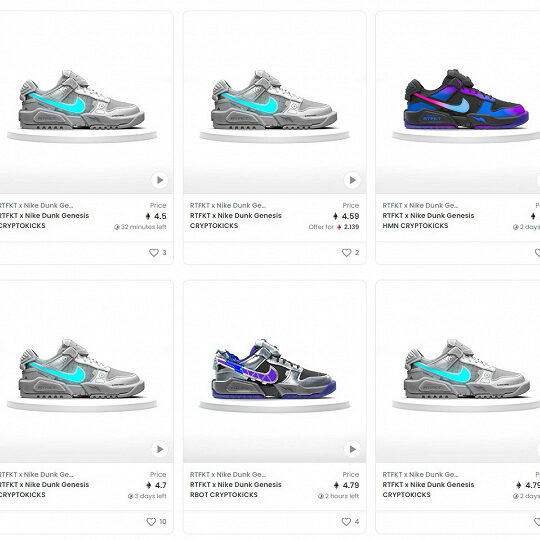Play the RBOT CRYPTOKICKS sneaker animation

(352, 449)
